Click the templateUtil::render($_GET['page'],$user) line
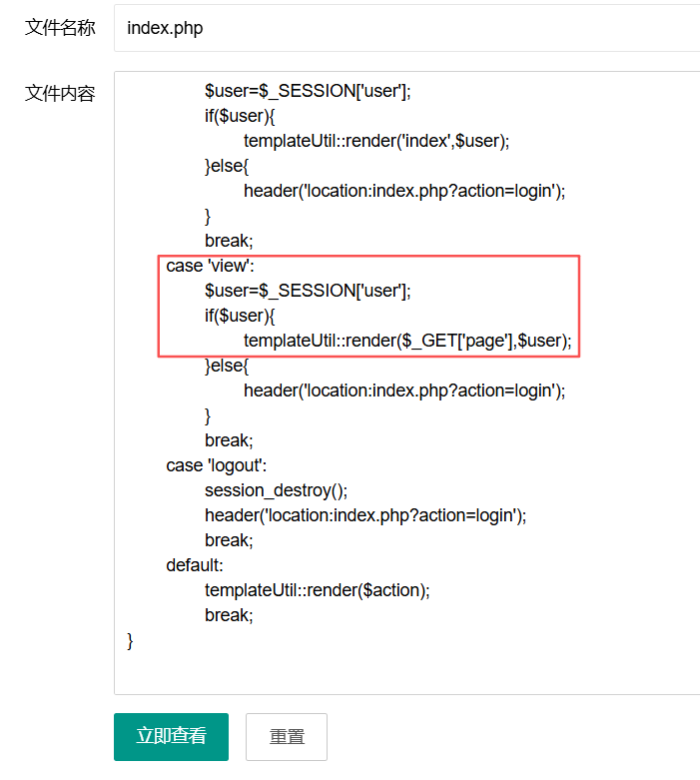700x780 pixels. pos(407,341)
